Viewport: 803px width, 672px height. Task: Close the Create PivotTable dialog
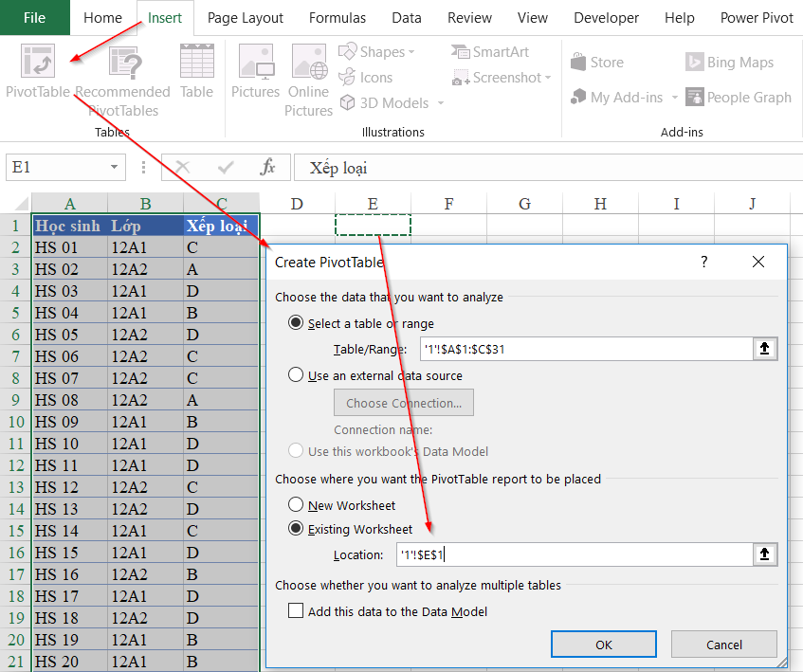[x=758, y=262]
